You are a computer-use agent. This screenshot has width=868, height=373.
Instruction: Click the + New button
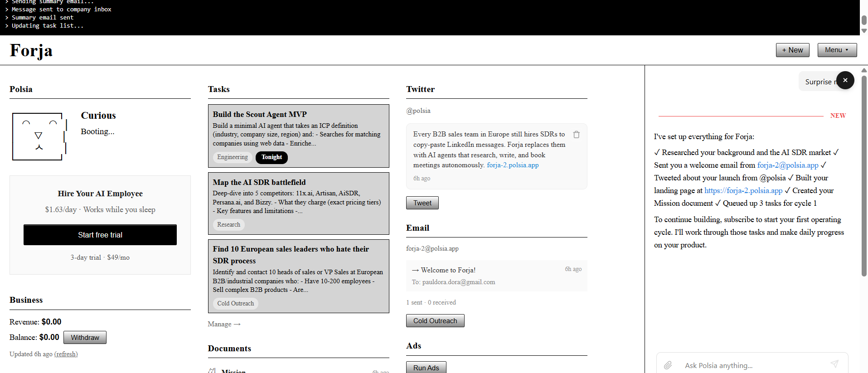pos(792,50)
